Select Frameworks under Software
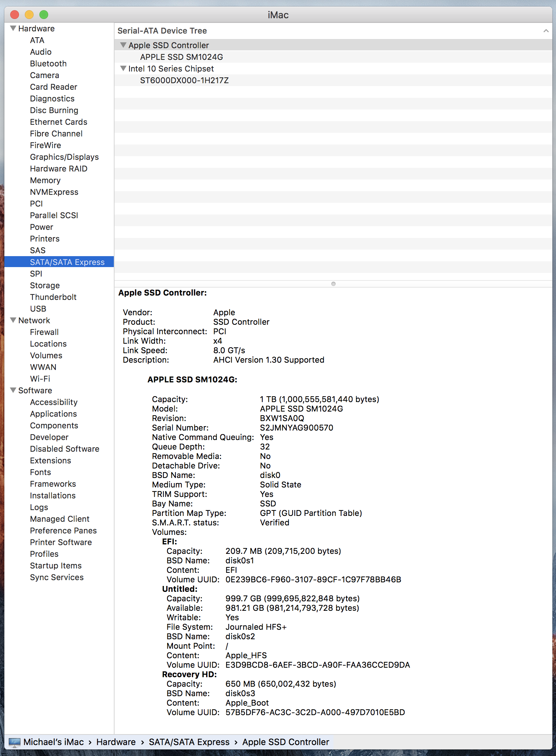This screenshot has width=556, height=756. 53,484
